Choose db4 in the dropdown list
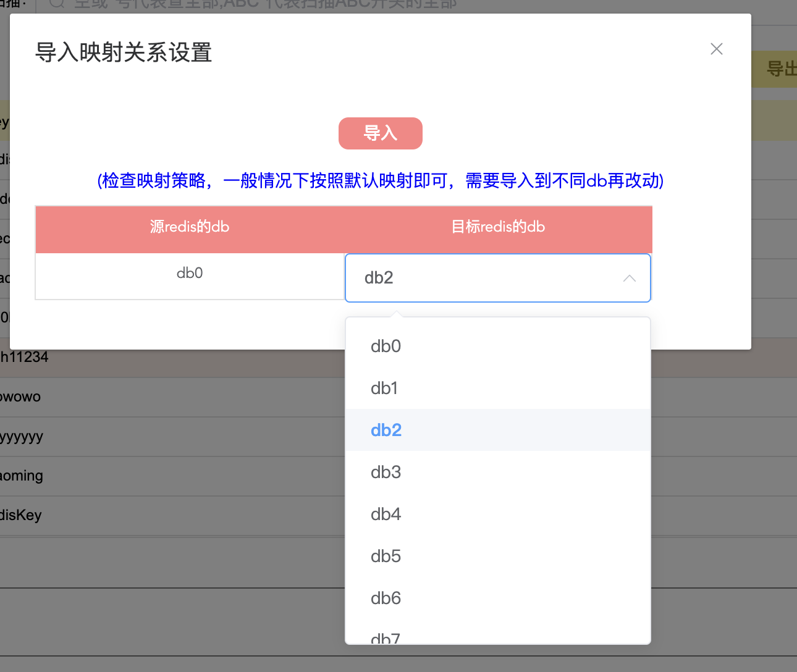 point(386,514)
